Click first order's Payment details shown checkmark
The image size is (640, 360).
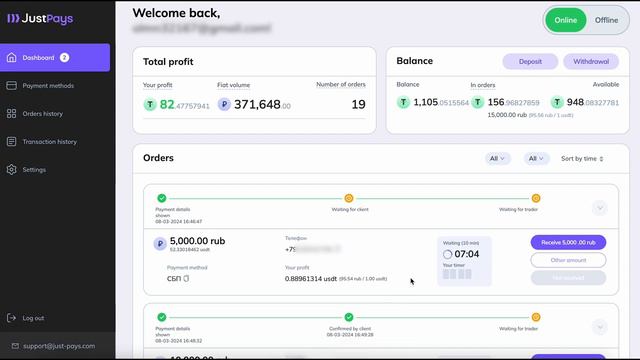tap(162, 198)
